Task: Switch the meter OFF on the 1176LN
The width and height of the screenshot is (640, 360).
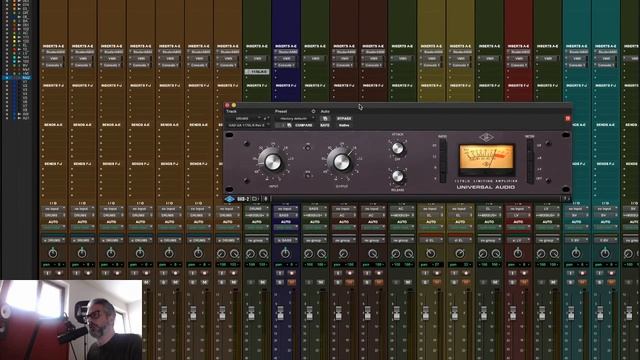Action: click(530, 178)
